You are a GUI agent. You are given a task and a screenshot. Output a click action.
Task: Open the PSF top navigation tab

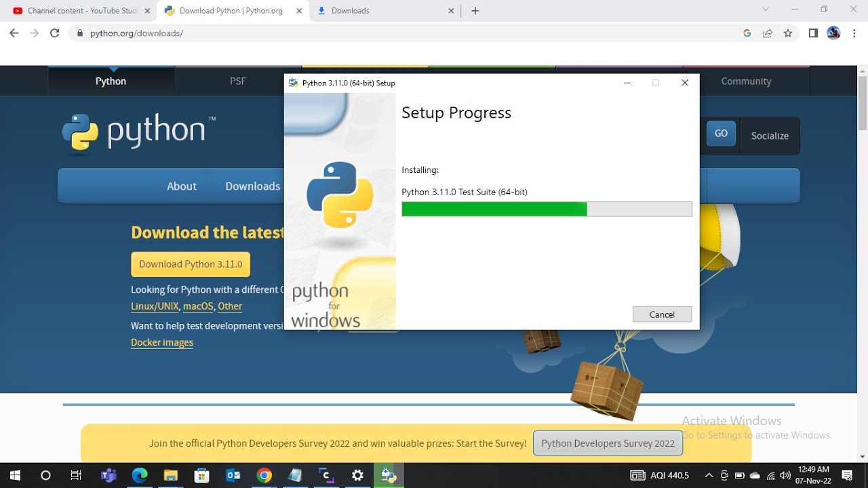[x=238, y=81]
